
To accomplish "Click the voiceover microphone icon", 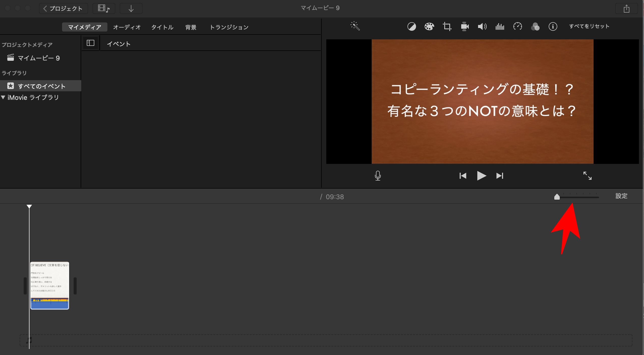I will 377,176.
